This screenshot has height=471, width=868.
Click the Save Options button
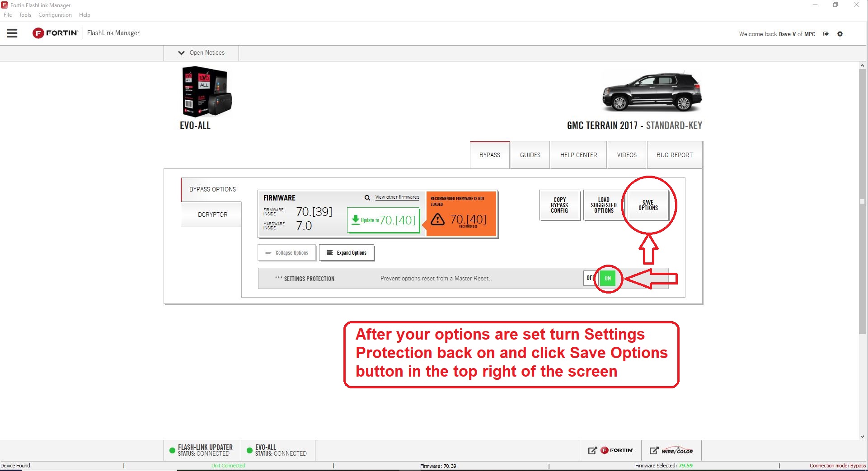tap(648, 205)
